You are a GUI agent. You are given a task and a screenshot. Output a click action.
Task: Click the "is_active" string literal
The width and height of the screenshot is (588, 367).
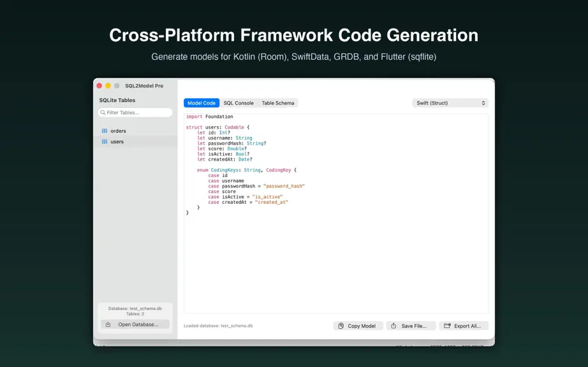pos(267,197)
